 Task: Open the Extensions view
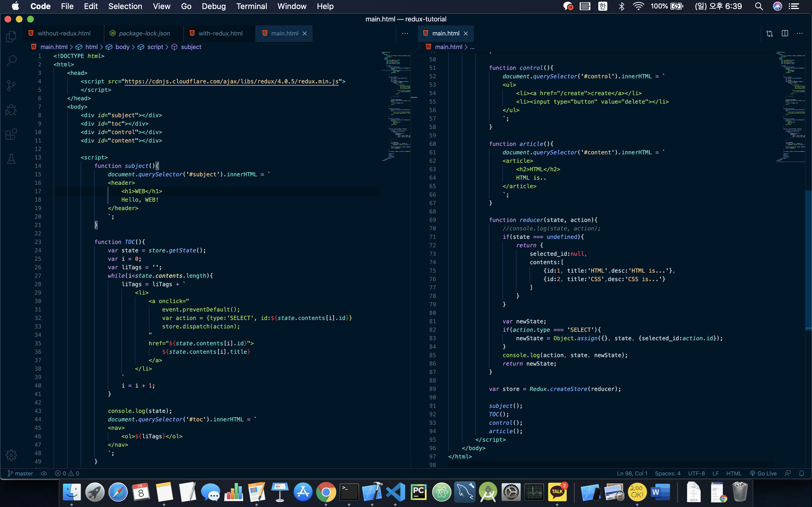click(11, 134)
